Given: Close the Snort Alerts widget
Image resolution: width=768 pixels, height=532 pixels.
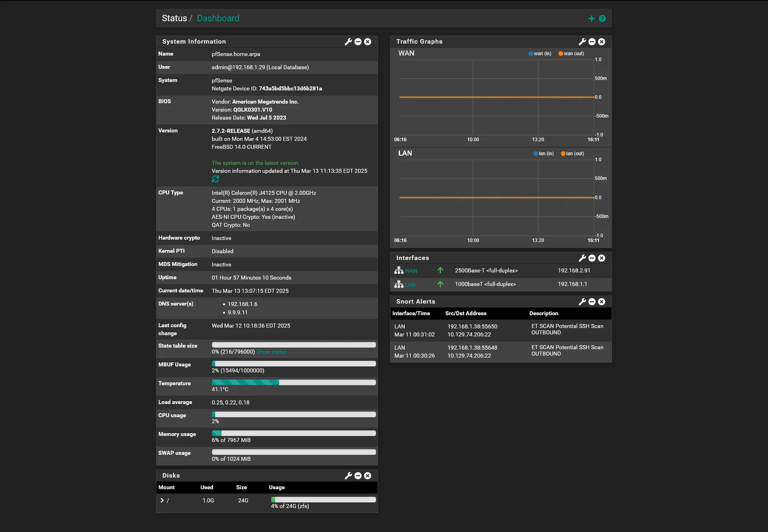Looking at the screenshot, I should click(x=602, y=302).
